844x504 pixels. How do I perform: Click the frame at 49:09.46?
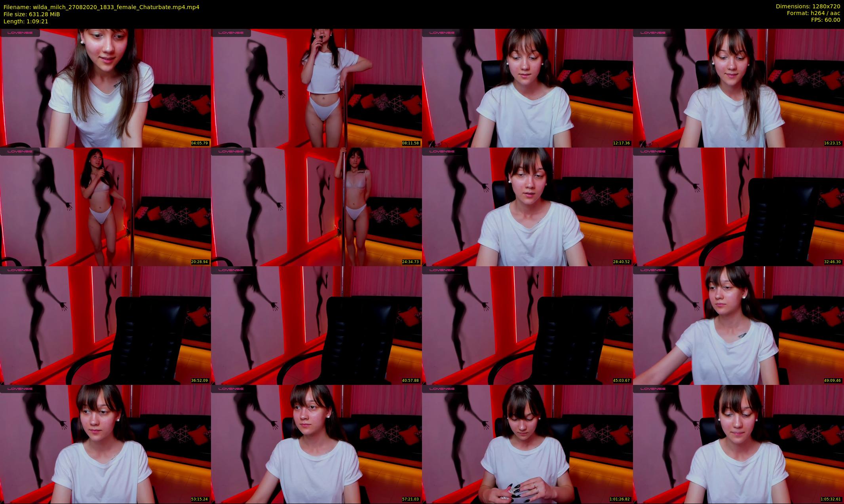tap(738, 325)
